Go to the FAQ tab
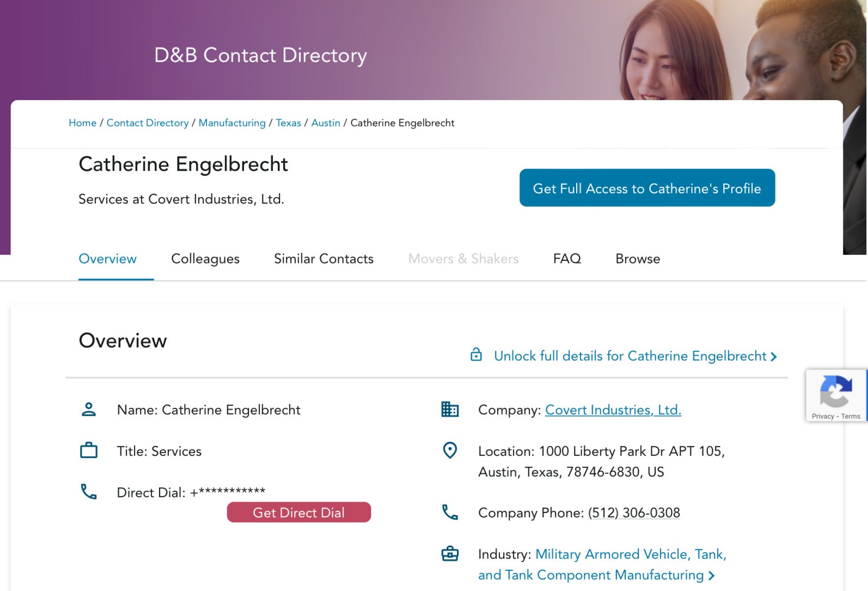868x591 pixels. 567,259
